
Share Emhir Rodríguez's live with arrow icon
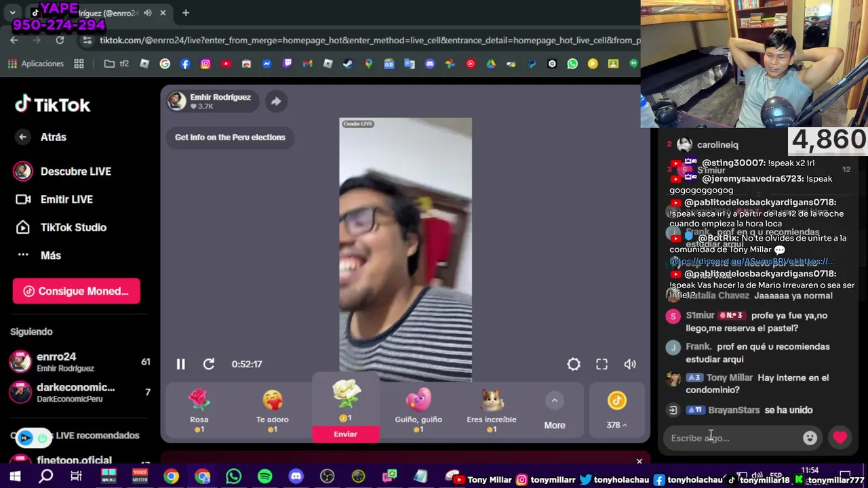[x=276, y=102]
